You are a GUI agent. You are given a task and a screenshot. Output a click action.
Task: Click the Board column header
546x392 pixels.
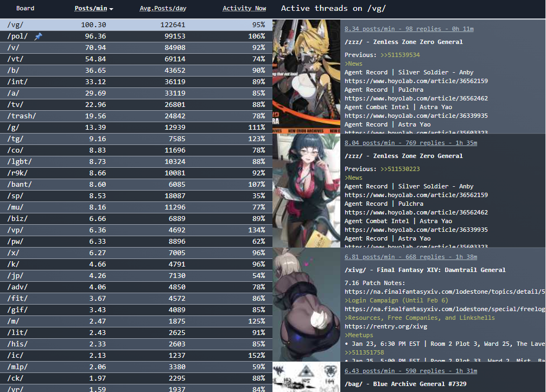click(x=25, y=8)
